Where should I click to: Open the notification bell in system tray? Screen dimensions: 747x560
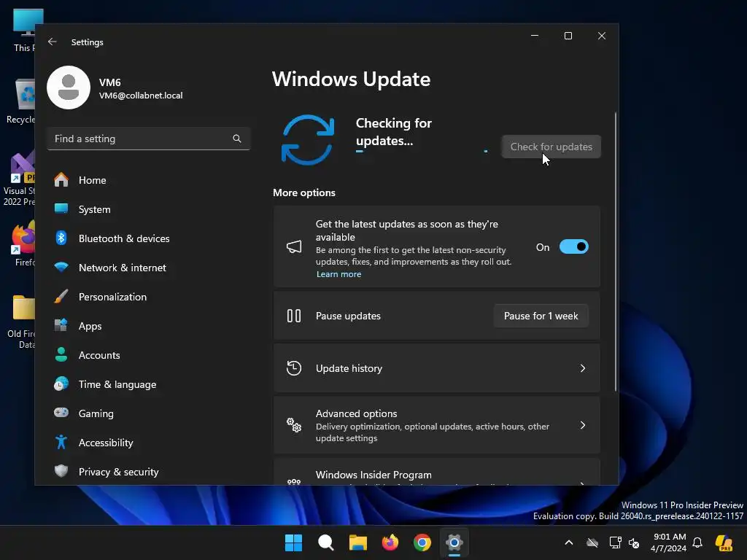tap(697, 542)
